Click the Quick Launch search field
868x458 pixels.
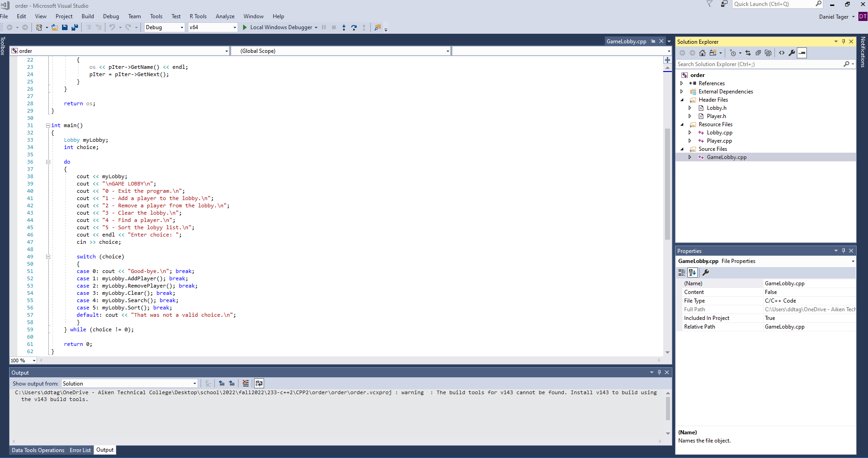coord(773,4)
